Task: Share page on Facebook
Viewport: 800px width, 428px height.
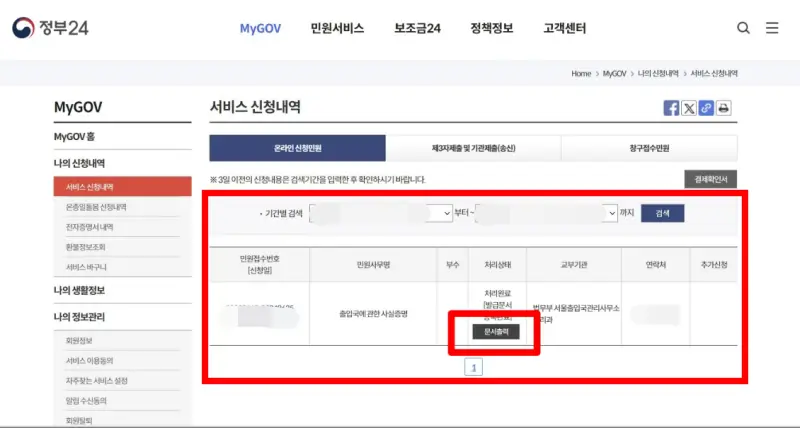Action: 671,108
